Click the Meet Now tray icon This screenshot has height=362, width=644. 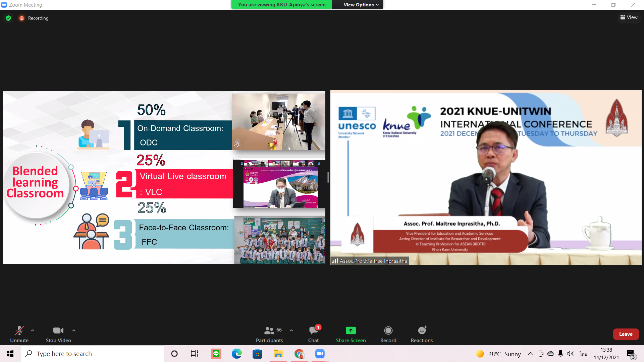pyautogui.click(x=541, y=354)
